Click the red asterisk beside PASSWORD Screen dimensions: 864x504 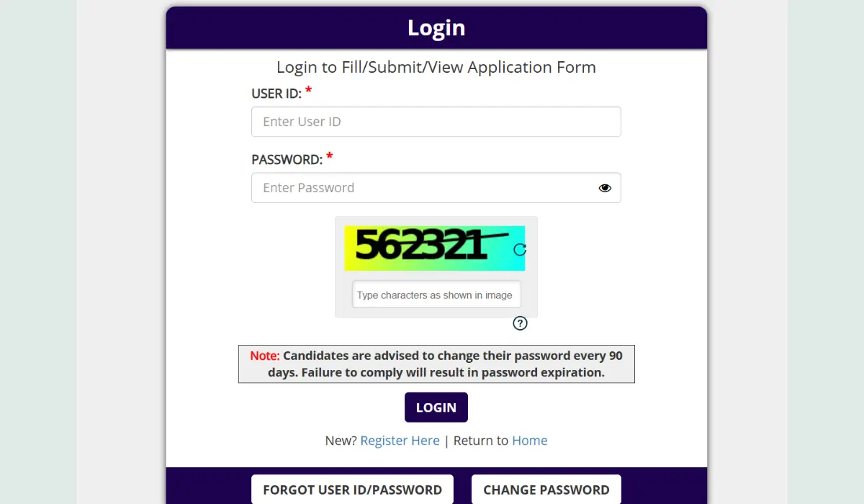pos(330,157)
